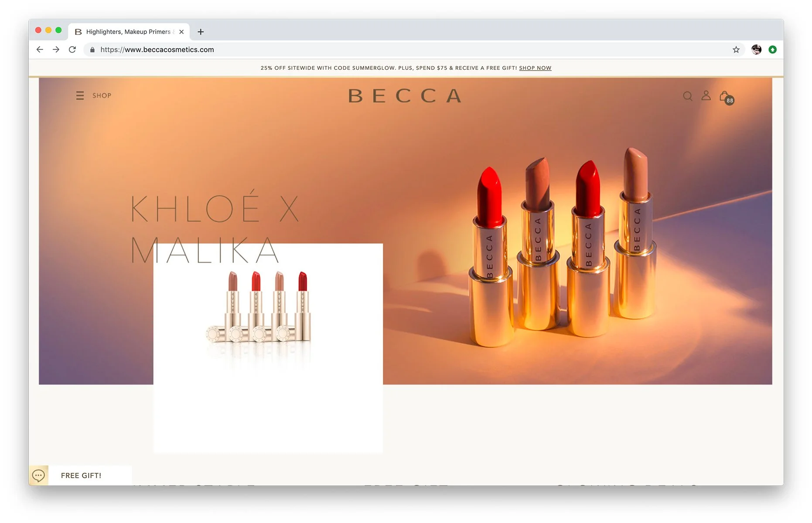812x523 pixels.
Task: Open the SHOP navigation label
Action: (x=102, y=95)
